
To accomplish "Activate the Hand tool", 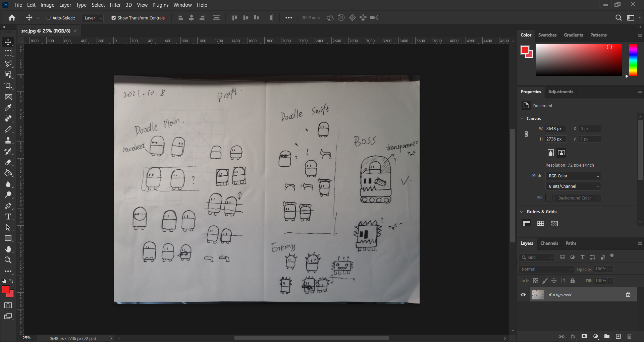I will click(8, 249).
